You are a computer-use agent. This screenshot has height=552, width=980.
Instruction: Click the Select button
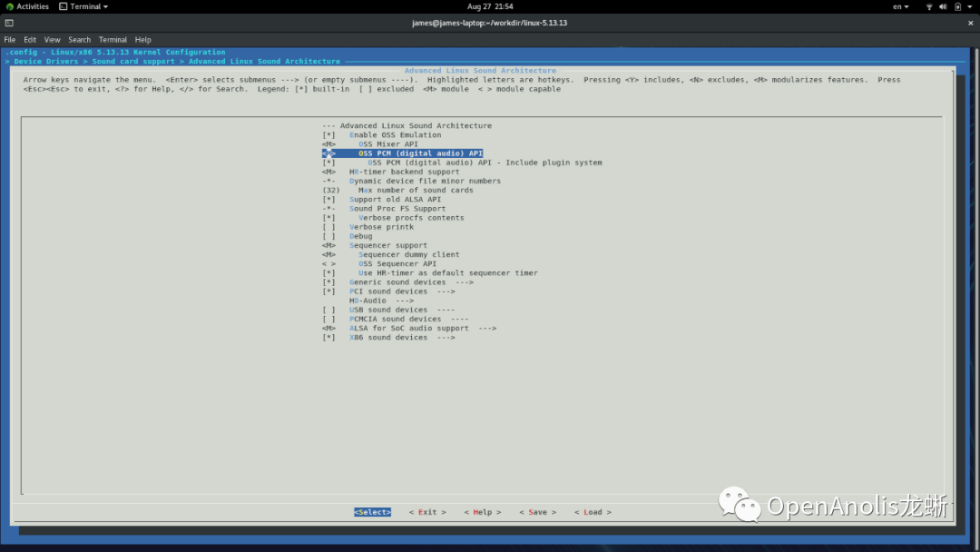(x=373, y=512)
